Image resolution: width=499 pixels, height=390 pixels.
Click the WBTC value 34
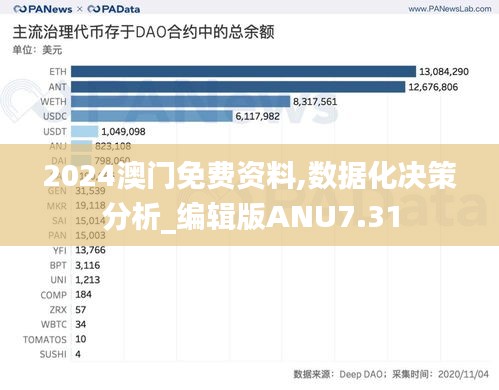point(81,324)
